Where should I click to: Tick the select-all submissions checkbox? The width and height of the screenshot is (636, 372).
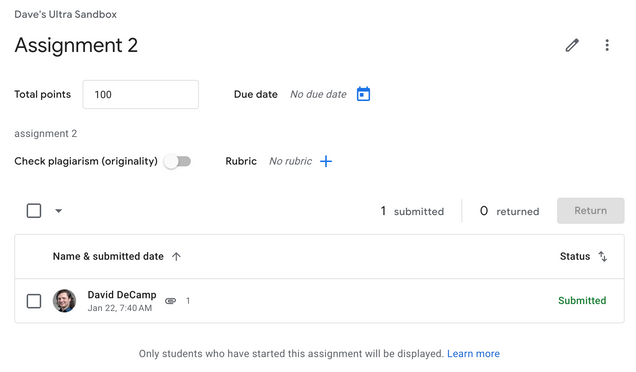34,211
